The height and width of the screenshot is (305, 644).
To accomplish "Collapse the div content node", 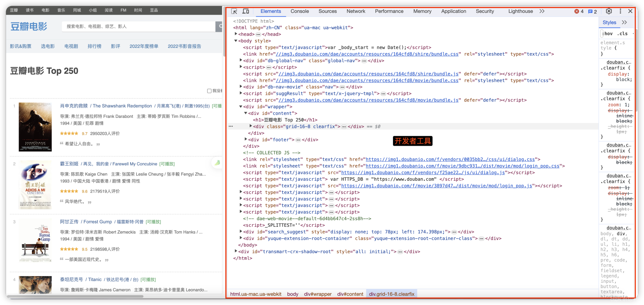I will [x=246, y=113].
